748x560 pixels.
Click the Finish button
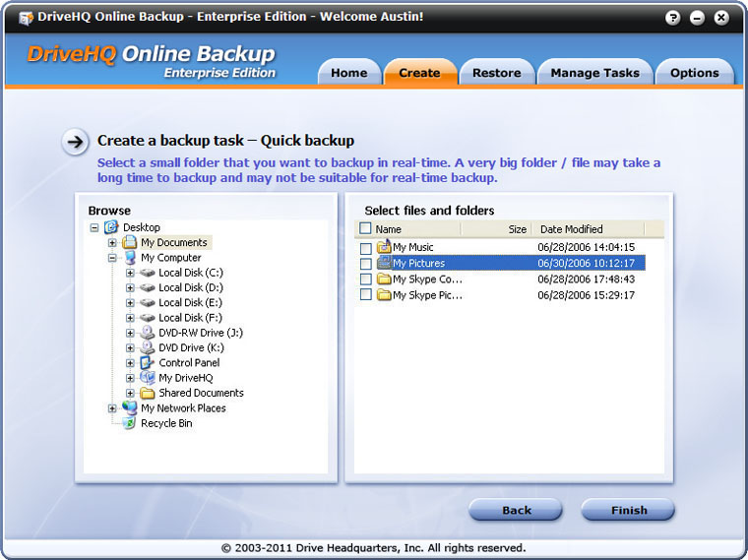point(628,510)
